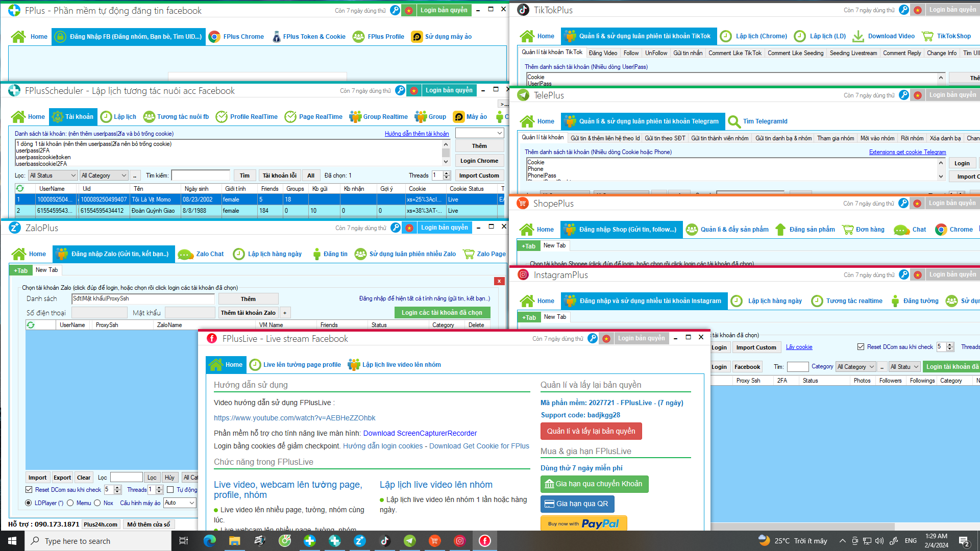
Task: Click FPlus Token & Cookie icon
Action: tap(276, 37)
